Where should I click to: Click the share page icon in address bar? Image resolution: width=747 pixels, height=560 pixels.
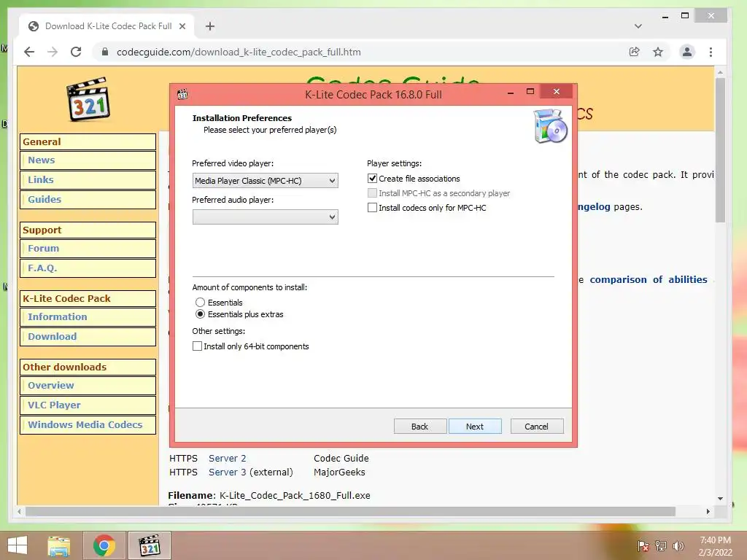(634, 52)
